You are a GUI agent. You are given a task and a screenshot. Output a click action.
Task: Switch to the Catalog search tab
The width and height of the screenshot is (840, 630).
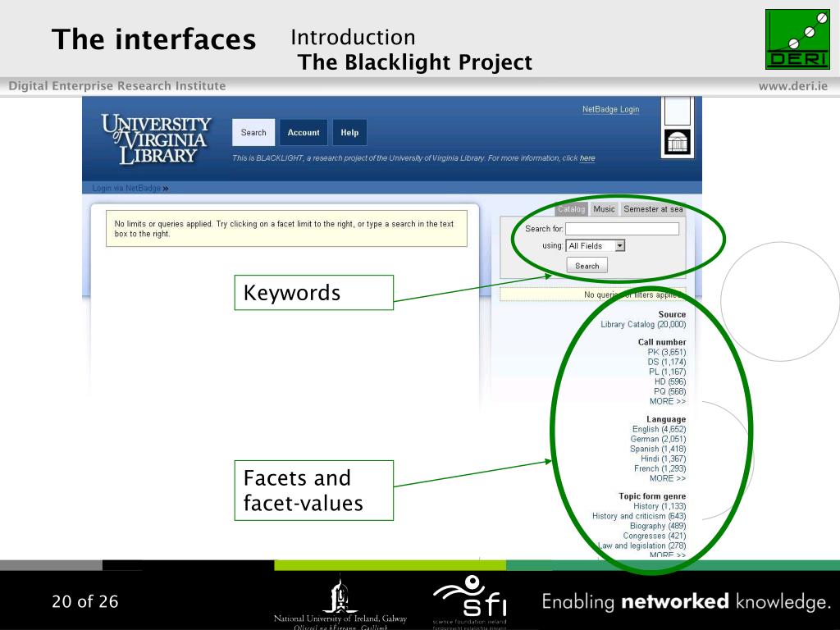click(x=571, y=209)
